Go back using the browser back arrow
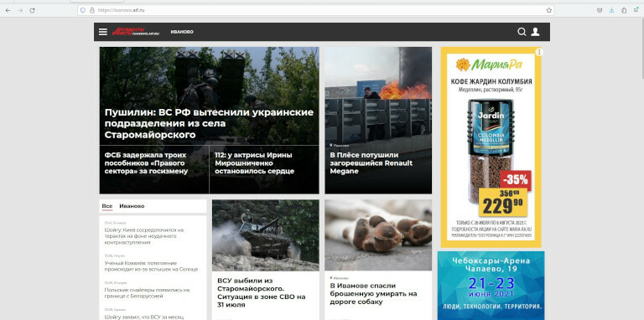 click(8, 10)
